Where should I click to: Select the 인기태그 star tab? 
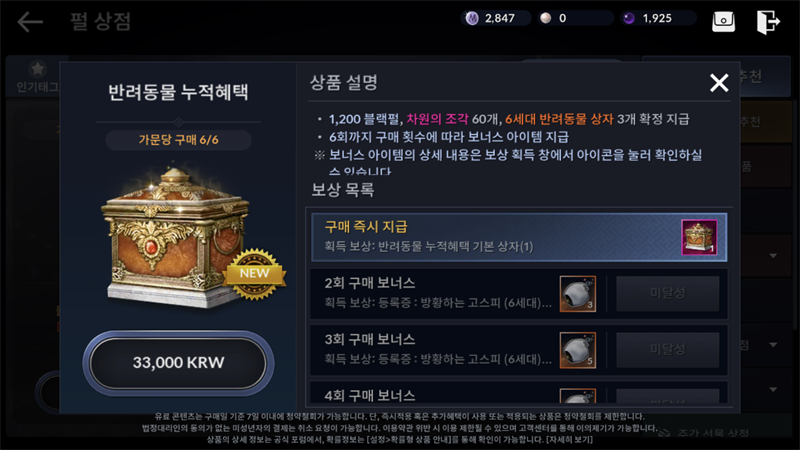coord(37,77)
